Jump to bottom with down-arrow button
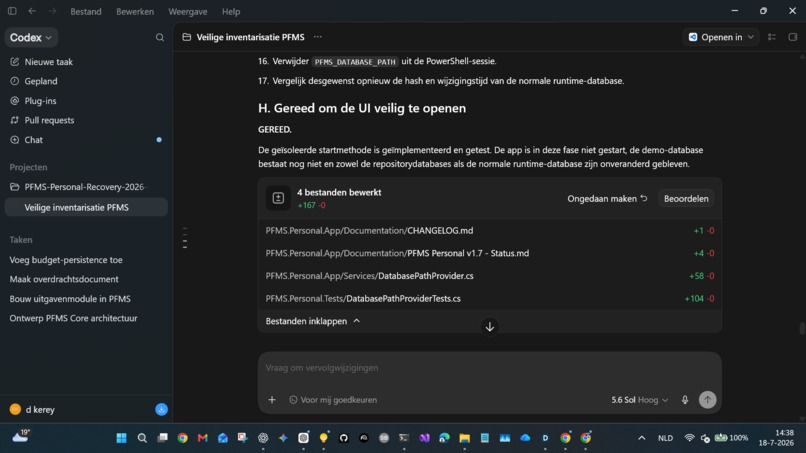Viewport: 806px width, 453px height. (489, 327)
